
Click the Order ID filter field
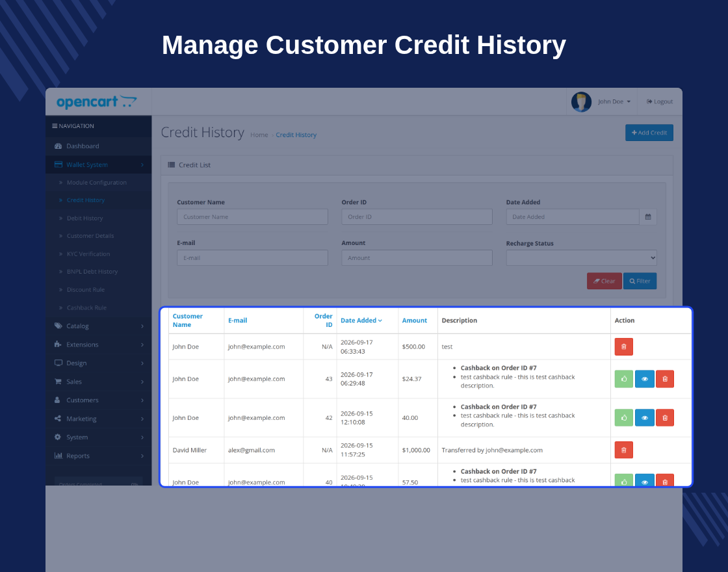pos(417,217)
